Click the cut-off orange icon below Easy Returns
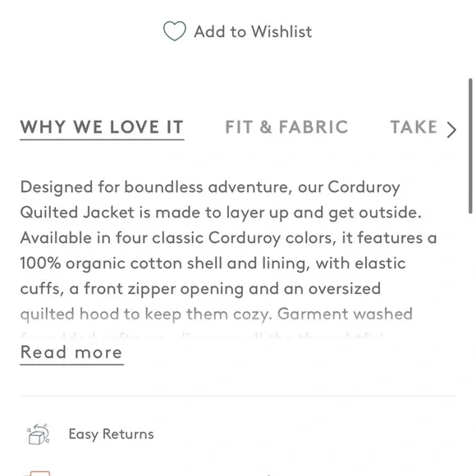This screenshot has width=476, height=476. coord(39,474)
